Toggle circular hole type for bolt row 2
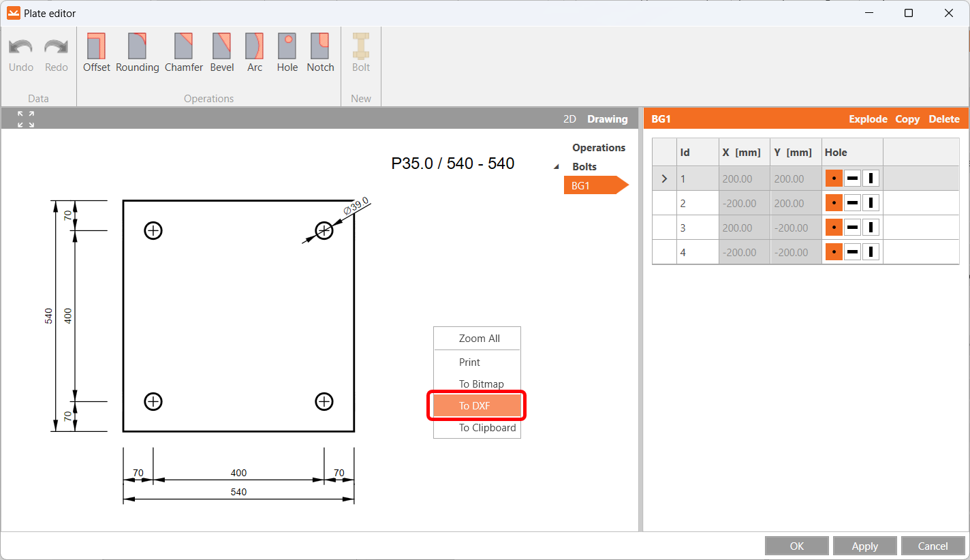 [834, 202]
